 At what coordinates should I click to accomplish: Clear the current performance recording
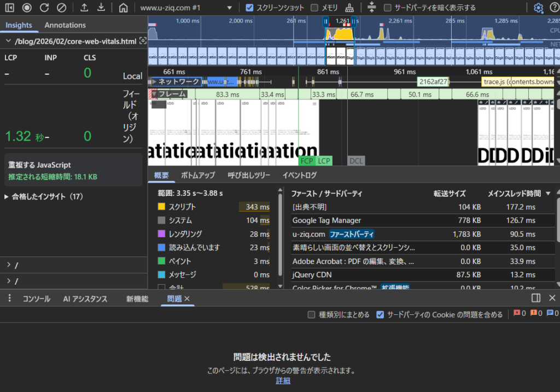62,8
